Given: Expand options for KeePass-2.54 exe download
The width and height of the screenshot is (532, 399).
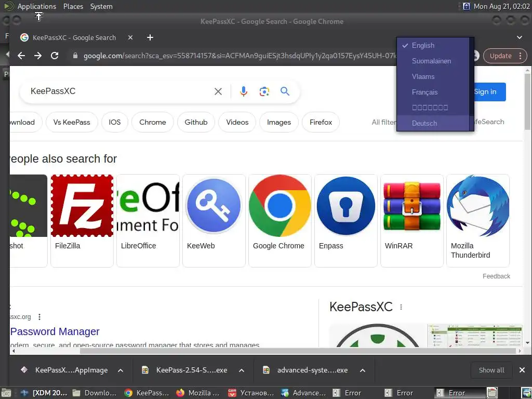Looking at the screenshot, I should point(242,370).
